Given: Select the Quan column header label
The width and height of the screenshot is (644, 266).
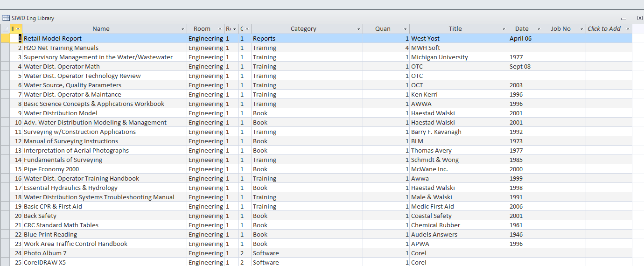Looking at the screenshot, I should pyautogui.click(x=383, y=29).
